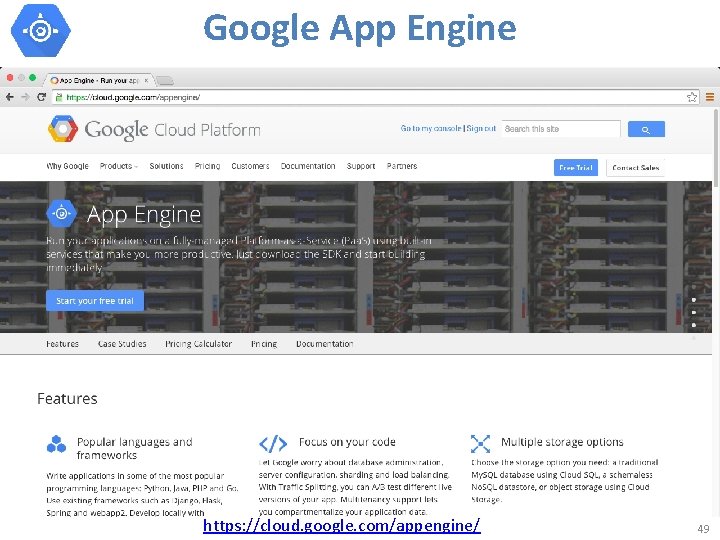Open the Chrome hamburger menu

709,97
